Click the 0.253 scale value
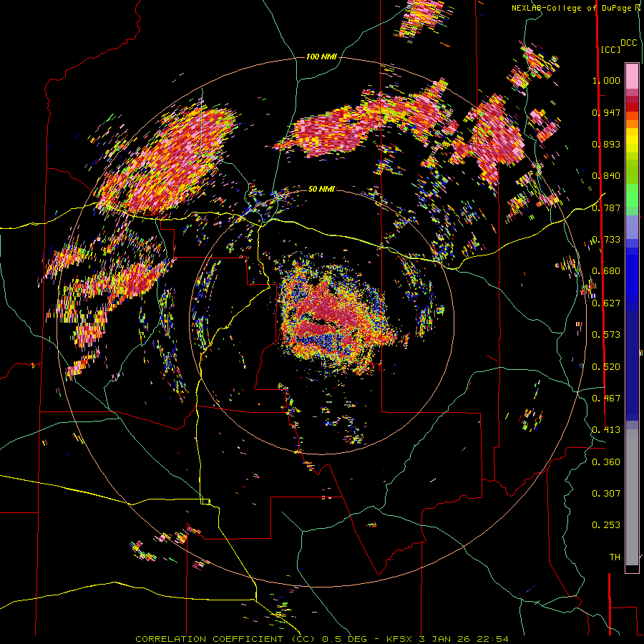644x644 pixels. (x=606, y=525)
